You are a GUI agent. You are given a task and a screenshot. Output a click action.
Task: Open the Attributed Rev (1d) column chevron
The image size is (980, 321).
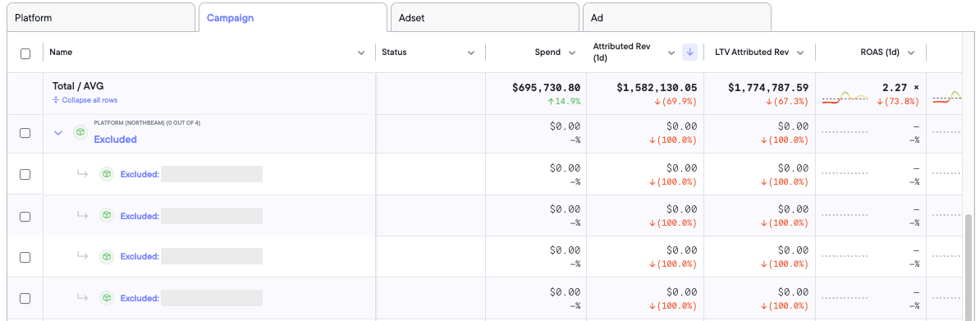pos(672,53)
